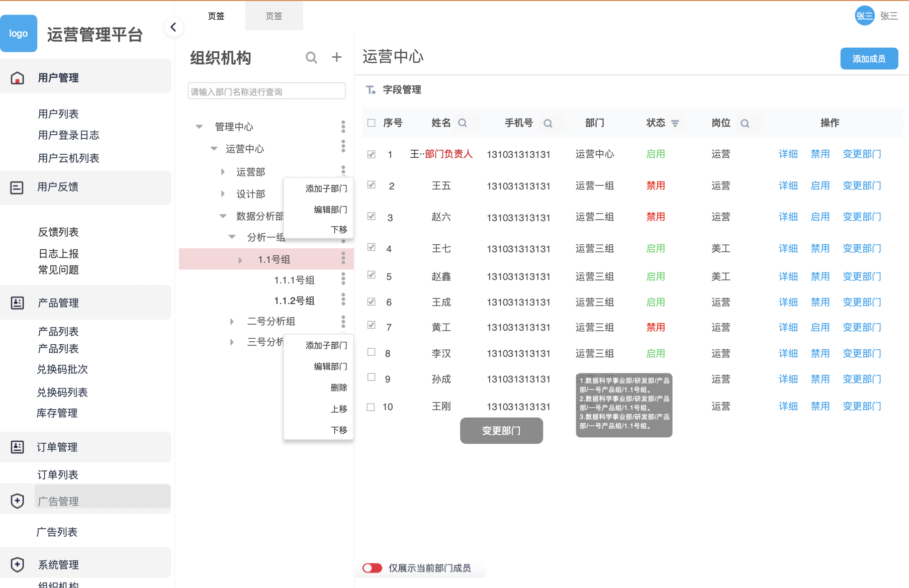Click 启用 link for row 3 赵六
Image resolution: width=909 pixels, height=588 pixels.
820,217
